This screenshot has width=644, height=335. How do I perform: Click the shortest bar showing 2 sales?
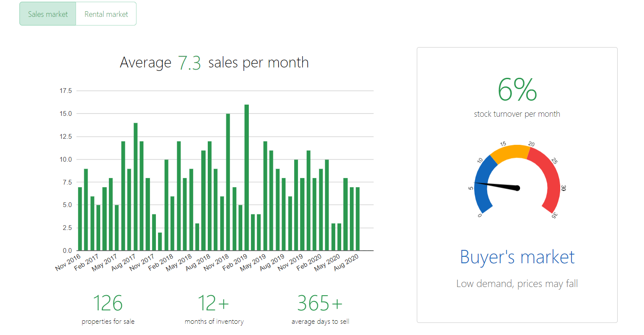point(160,242)
